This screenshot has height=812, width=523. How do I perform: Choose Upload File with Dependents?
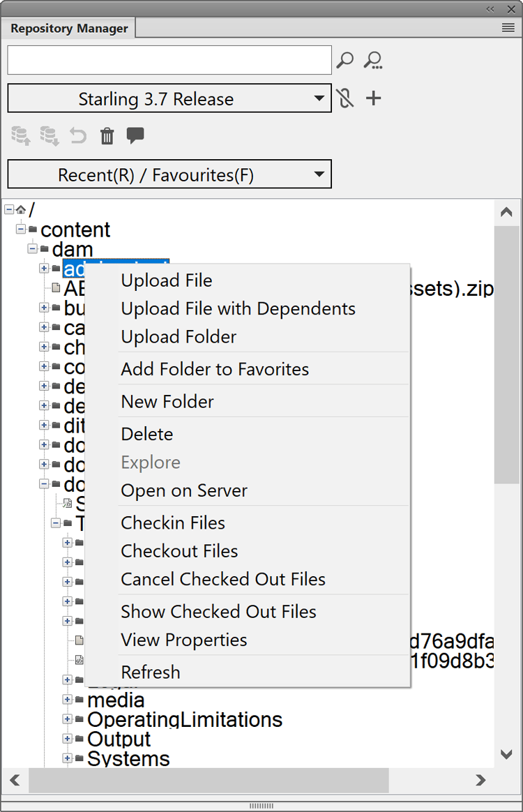pyautogui.click(x=238, y=308)
